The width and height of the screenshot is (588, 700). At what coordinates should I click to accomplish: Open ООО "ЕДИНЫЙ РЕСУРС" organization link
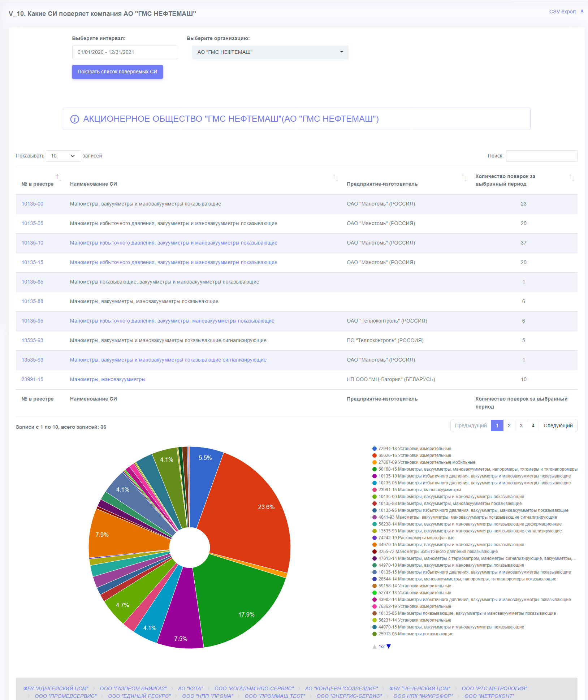139,696
